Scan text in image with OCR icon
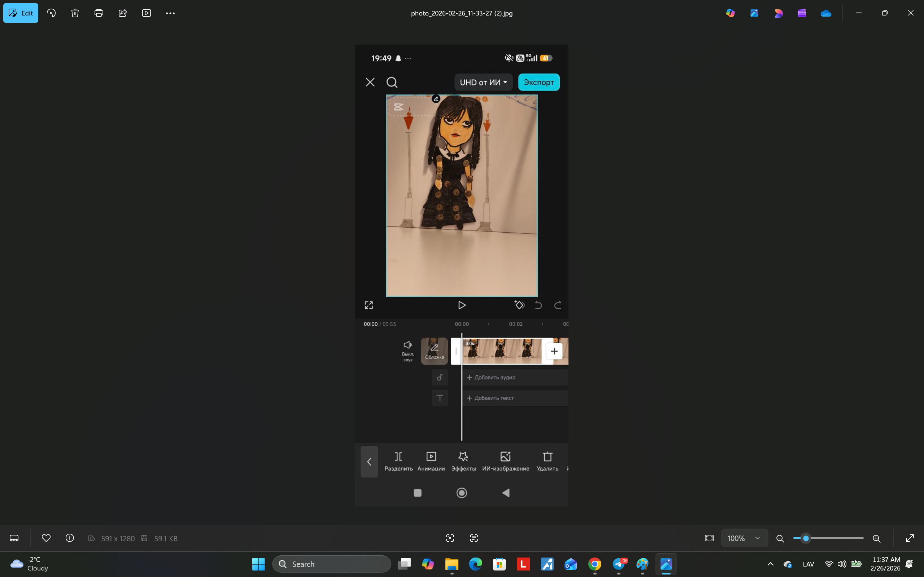The height and width of the screenshot is (577, 924). click(x=474, y=538)
